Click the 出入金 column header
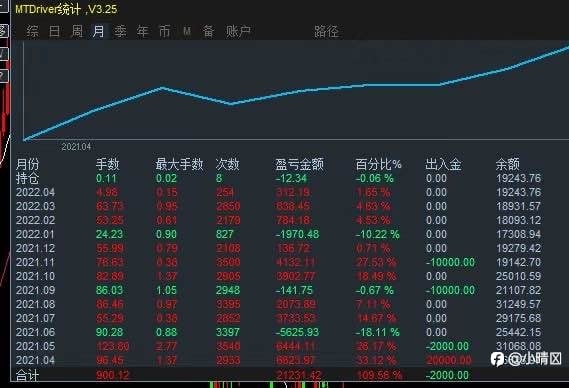Viewport: 569px width, 388px height. click(x=443, y=164)
